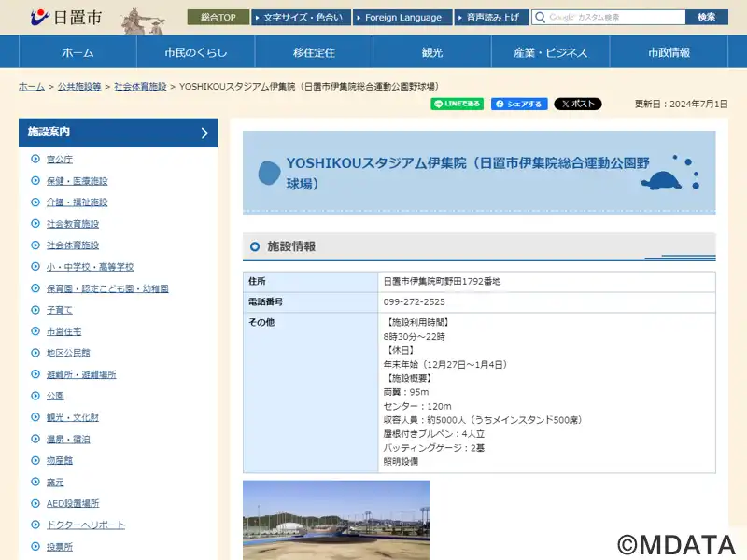Open 窯元 sidebar link
This screenshot has width=747, height=560.
55,482
